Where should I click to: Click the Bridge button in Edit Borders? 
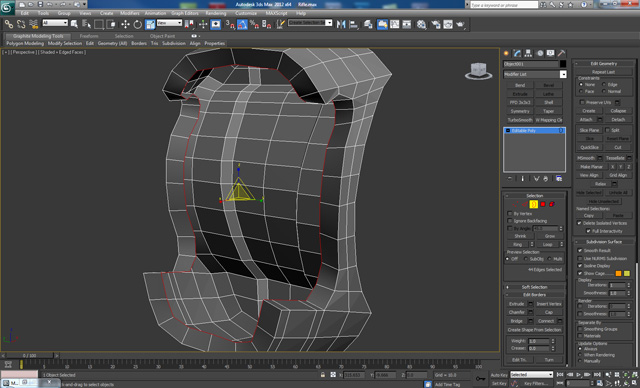point(516,321)
